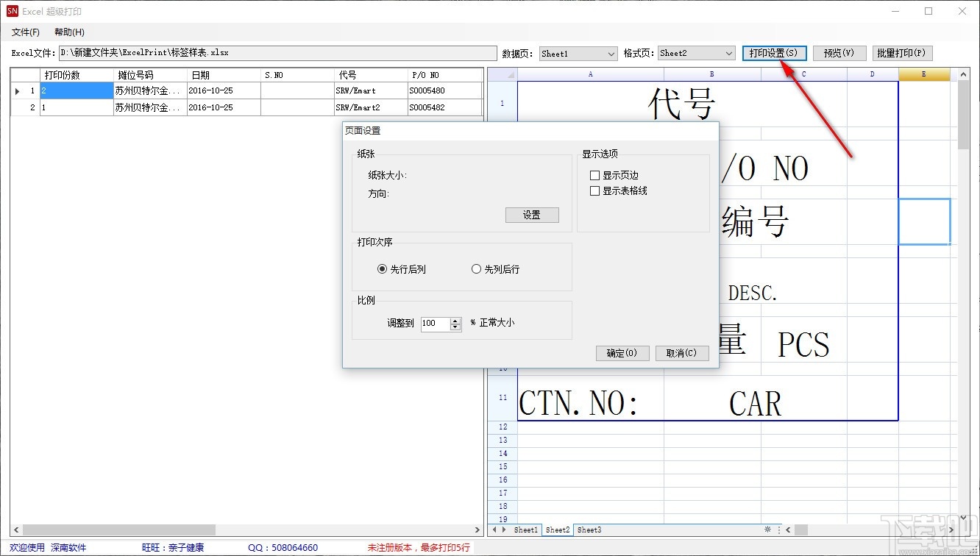Select the S0005482 cell

tap(444, 107)
